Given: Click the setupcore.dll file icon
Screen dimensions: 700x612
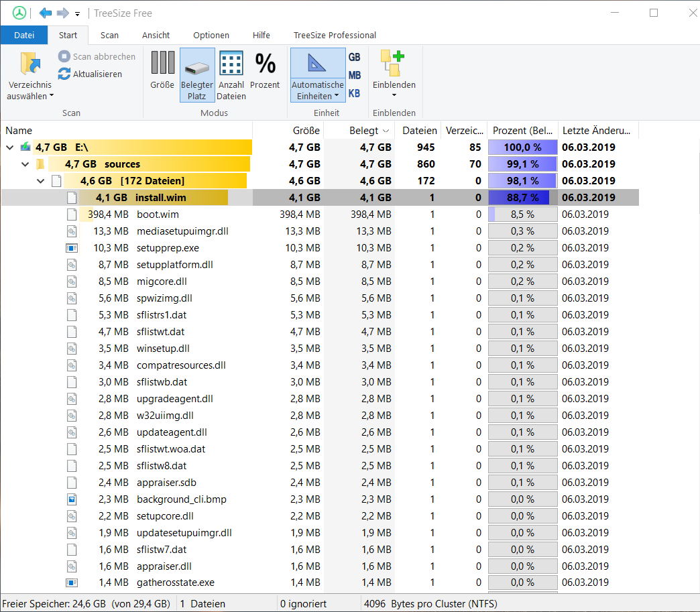Looking at the screenshot, I should click(72, 516).
